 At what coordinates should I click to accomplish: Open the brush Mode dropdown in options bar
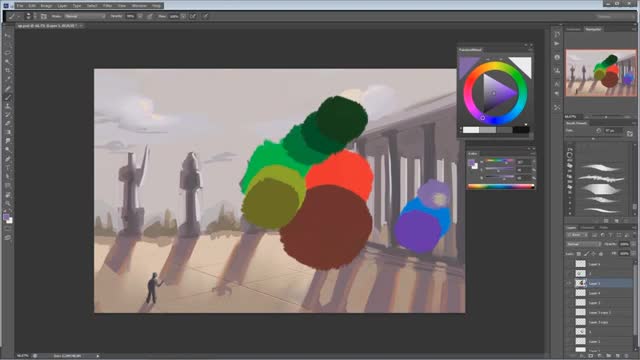click(x=85, y=16)
